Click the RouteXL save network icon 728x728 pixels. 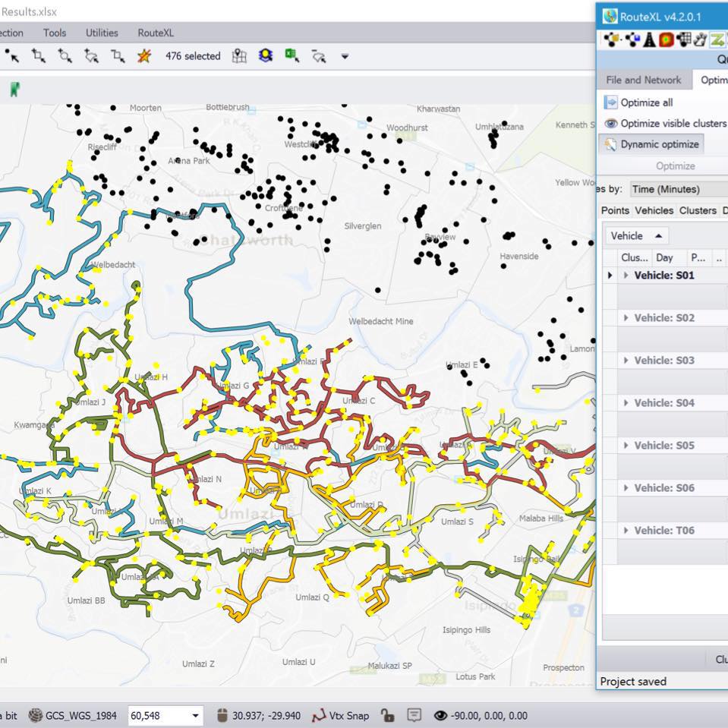tap(632, 40)
